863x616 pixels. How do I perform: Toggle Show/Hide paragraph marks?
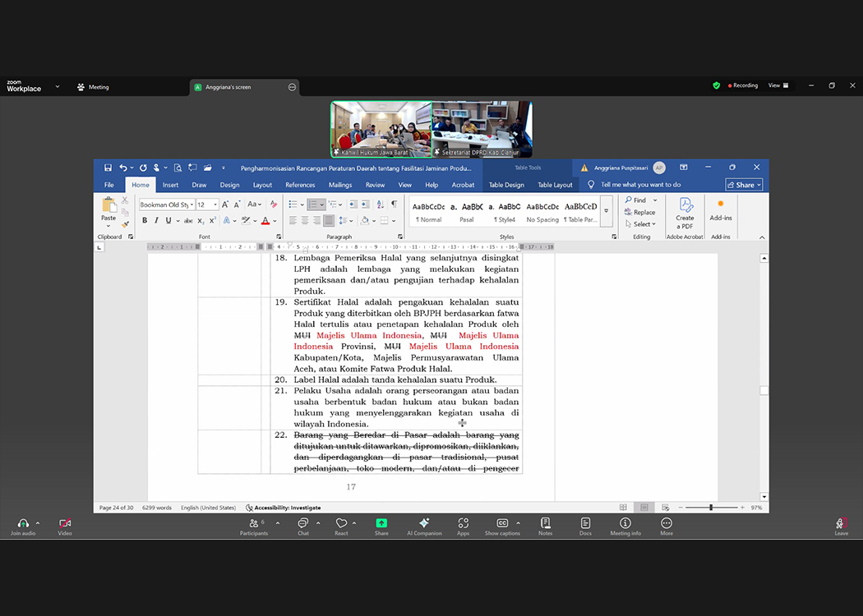(x=394, y=205)
